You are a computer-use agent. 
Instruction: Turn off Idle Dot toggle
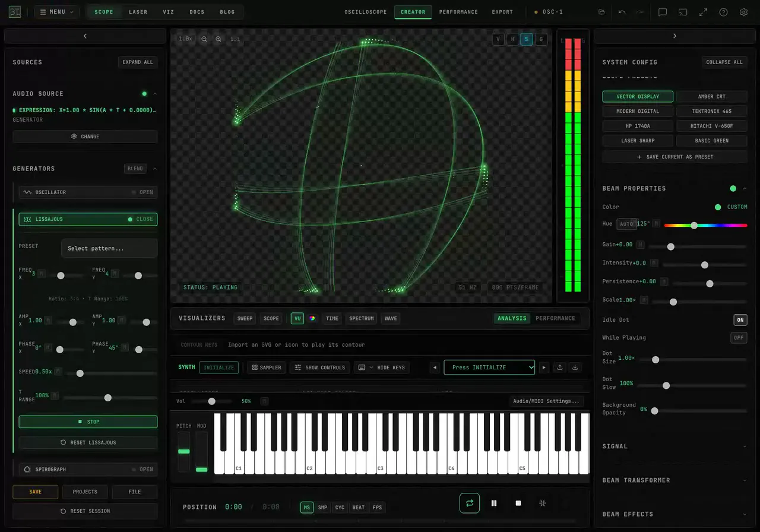coord(740,320)
